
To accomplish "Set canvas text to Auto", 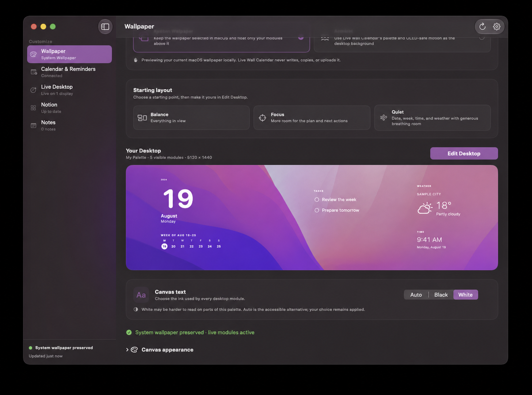I will click(416, 295).
